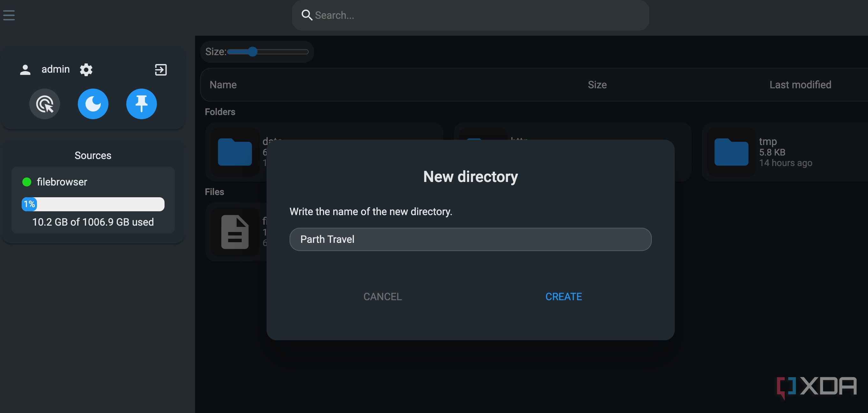Click the search magnifier icon
Viewport: 868px width, 413px height.
tap(307, 15)
